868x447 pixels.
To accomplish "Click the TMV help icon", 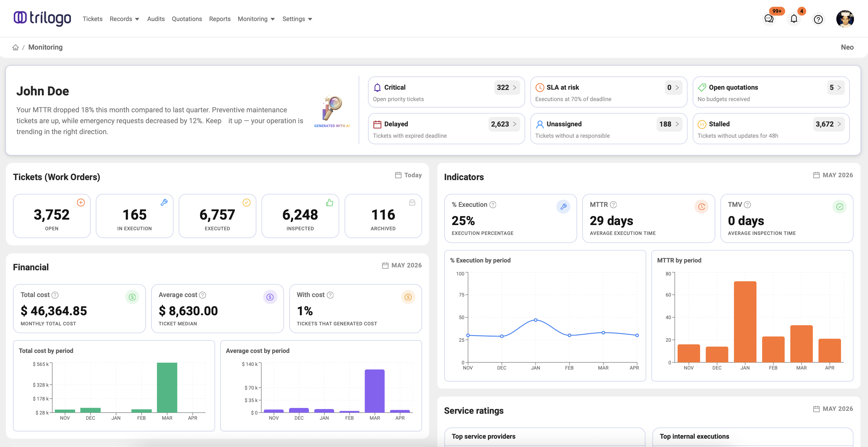I will coord(747,205).
